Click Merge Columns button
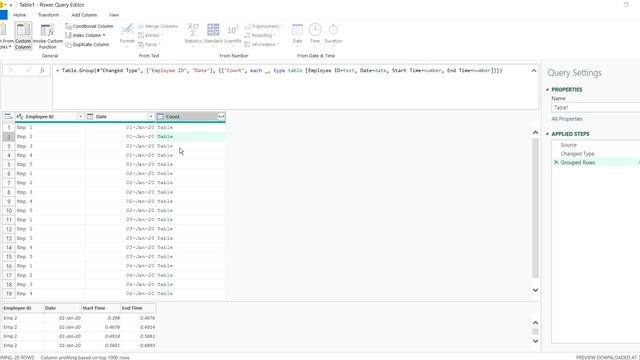This screenshot has width=640, height=360. pyautogui.click(x=158, y=26)
